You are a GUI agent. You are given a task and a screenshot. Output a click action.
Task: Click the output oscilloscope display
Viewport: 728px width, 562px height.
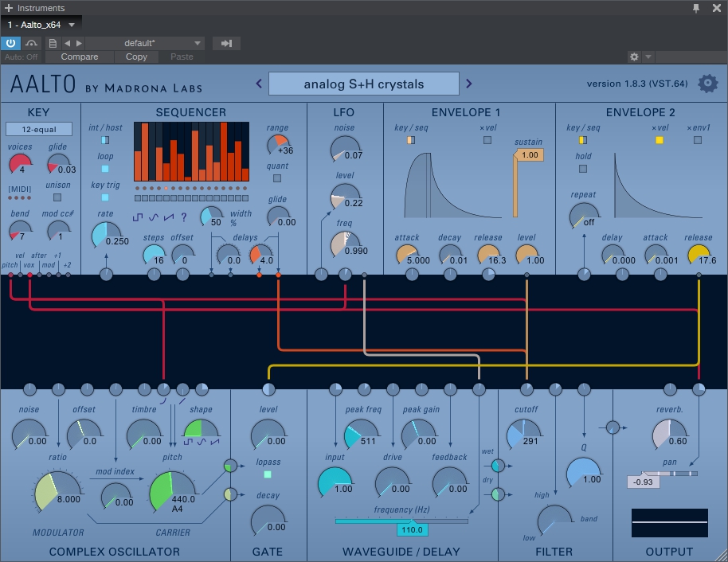point(670,523)
